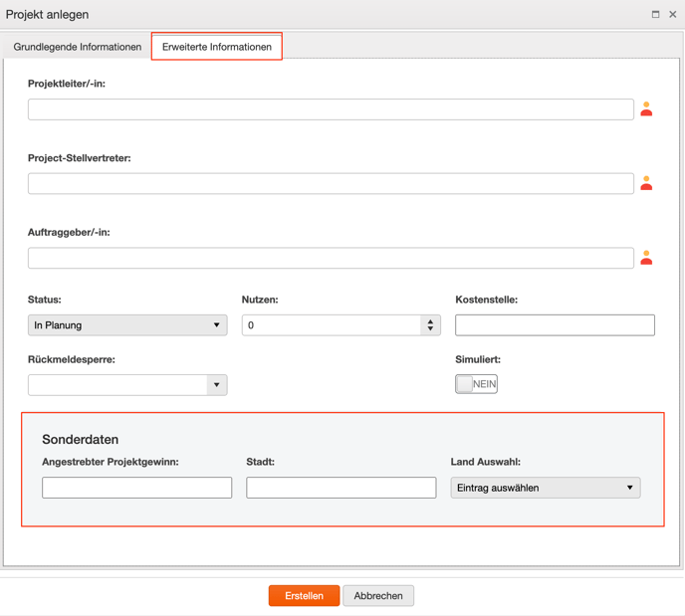Expand the Rückmeldesperre dropdown
Viewport: 685px width, 616px height.
[217, 385]
